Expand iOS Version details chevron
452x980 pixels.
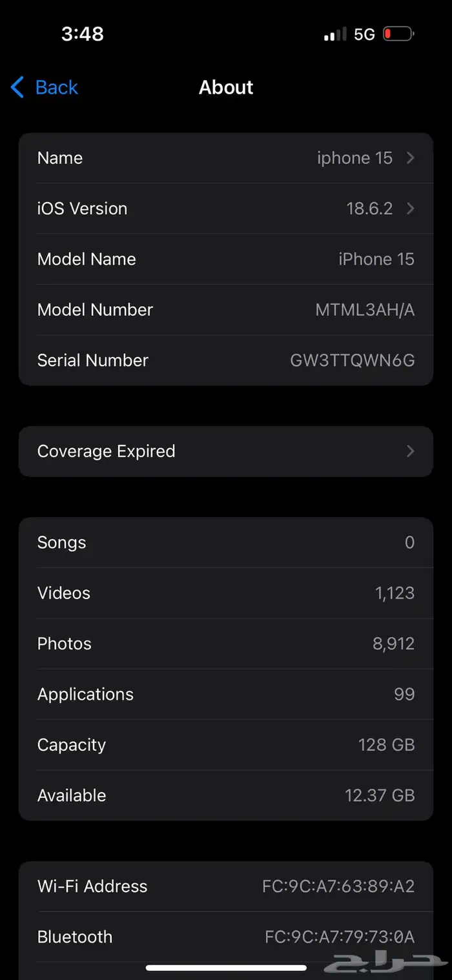click(410, 209)
